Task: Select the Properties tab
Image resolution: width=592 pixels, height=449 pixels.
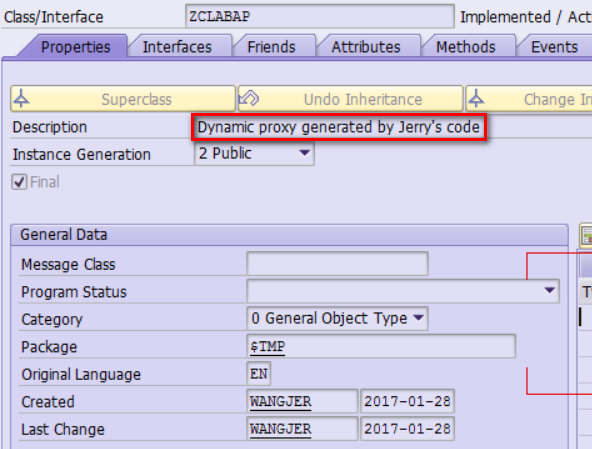Action: (x=76, y=47)
